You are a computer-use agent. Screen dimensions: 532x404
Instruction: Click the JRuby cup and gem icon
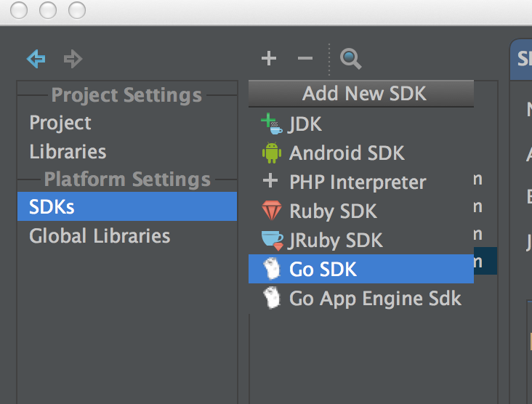pos(273,241)
